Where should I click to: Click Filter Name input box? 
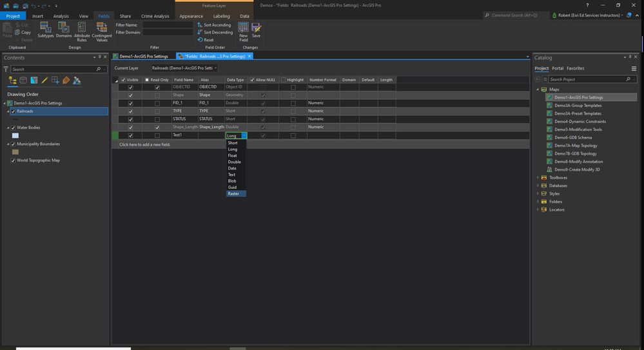[168, 25]
